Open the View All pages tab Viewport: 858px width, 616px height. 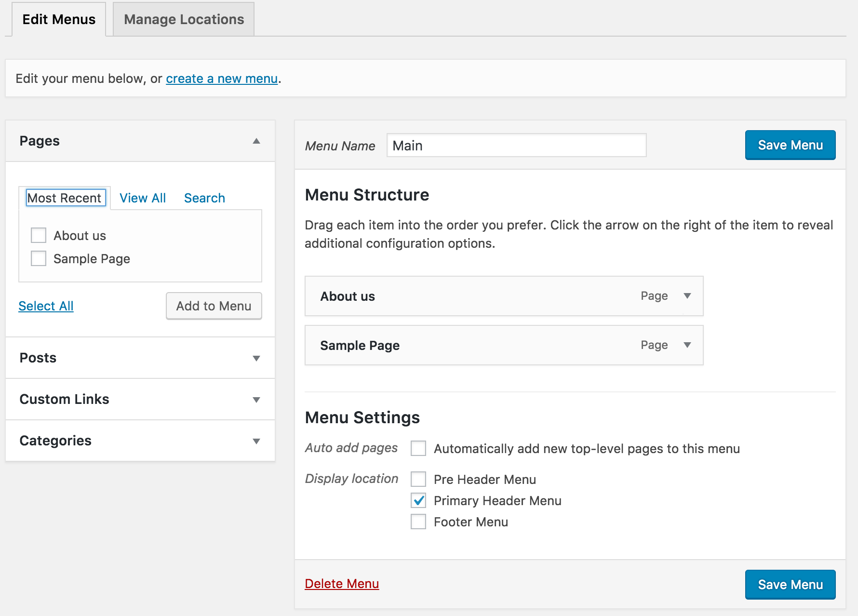pyautogui.click(x=143, y=198)
